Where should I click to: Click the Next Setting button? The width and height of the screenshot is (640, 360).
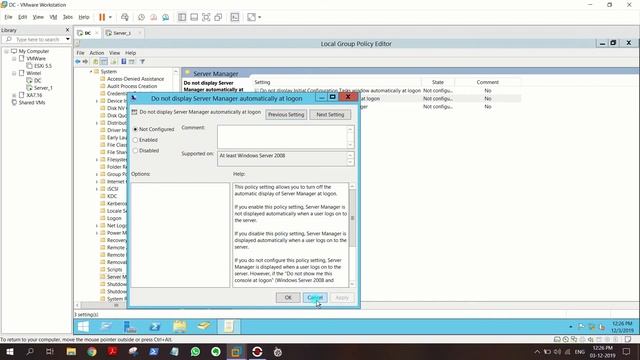pos(330,115)
